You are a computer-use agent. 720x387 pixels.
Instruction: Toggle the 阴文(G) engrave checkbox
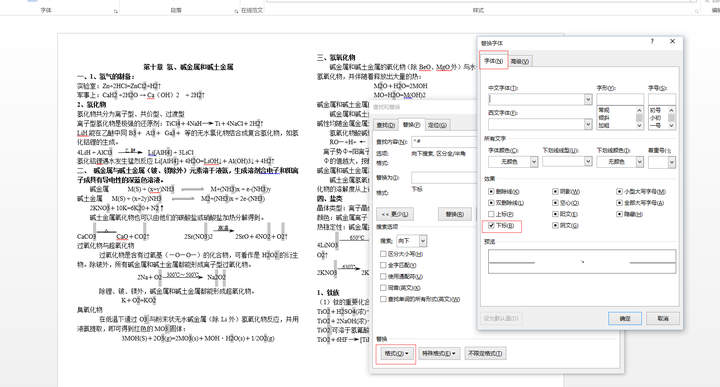pos(555,226)
